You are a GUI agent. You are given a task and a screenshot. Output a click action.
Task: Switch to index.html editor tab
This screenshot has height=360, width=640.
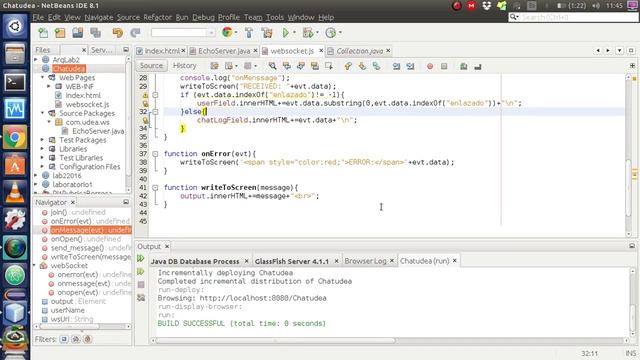(x=162, y=51)
